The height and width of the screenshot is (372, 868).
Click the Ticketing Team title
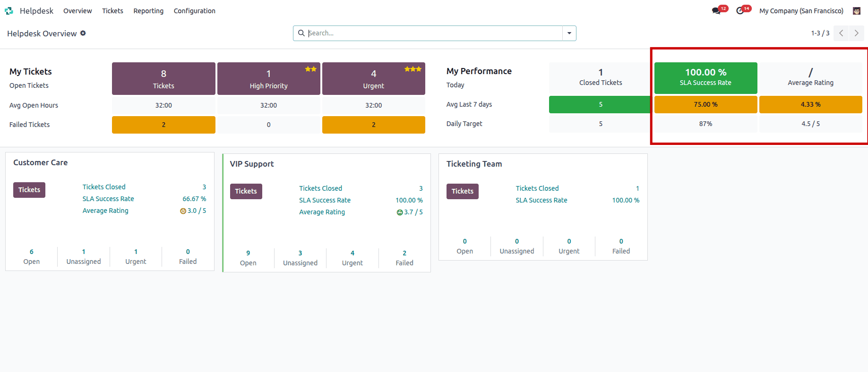[x=474, y=164]
